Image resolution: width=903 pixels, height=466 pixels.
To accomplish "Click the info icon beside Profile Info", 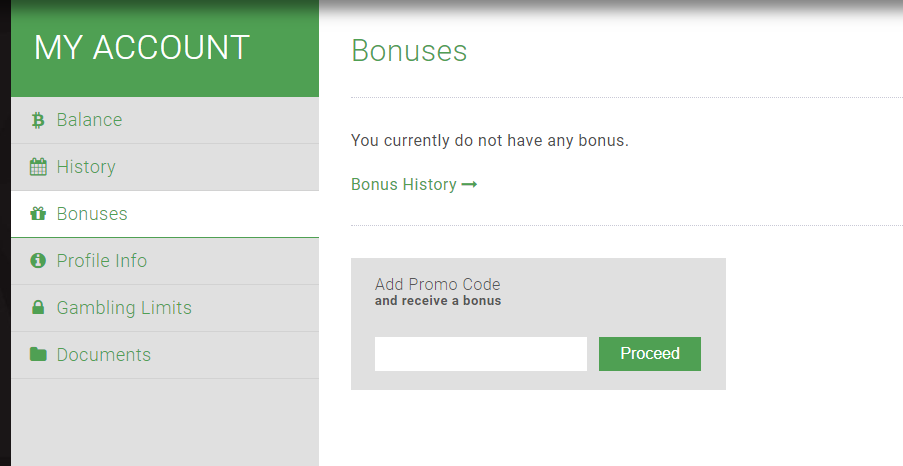I will pyautogui.click(x=38, y=260).
